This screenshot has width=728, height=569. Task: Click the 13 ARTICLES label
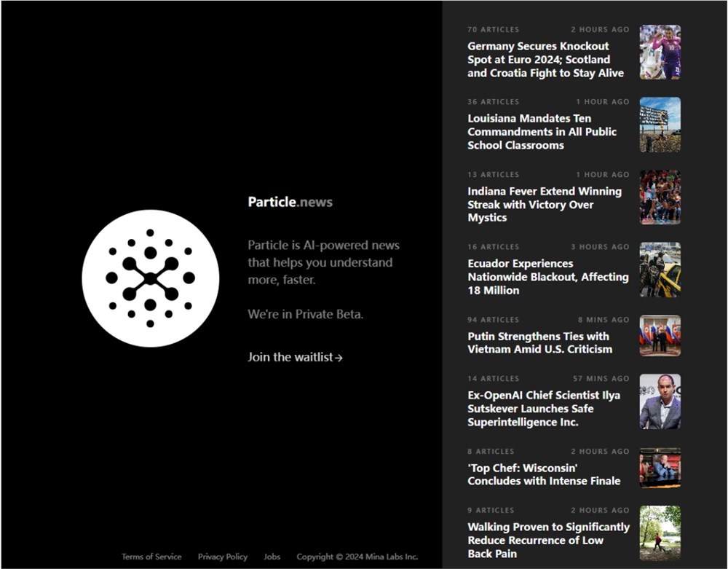(x=493, y=175)
